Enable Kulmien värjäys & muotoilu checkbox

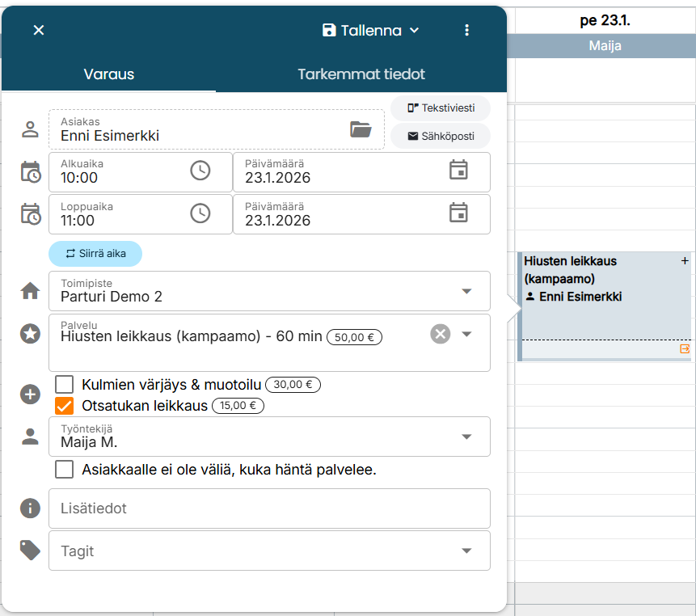65,384
